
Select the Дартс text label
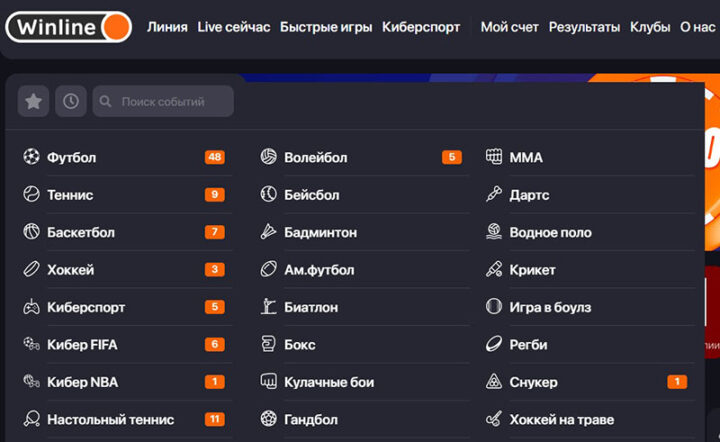529,195
